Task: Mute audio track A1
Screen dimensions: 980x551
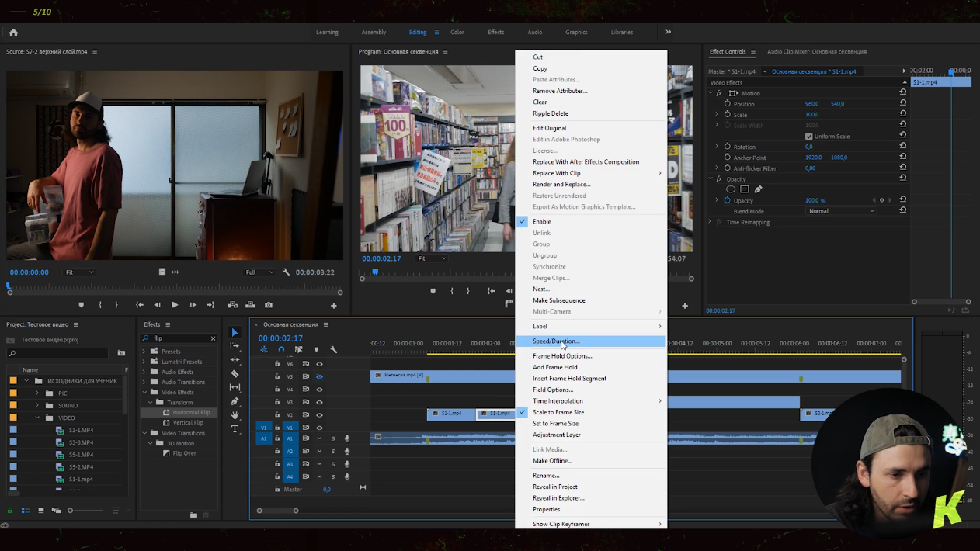Action: click(319, 438)
